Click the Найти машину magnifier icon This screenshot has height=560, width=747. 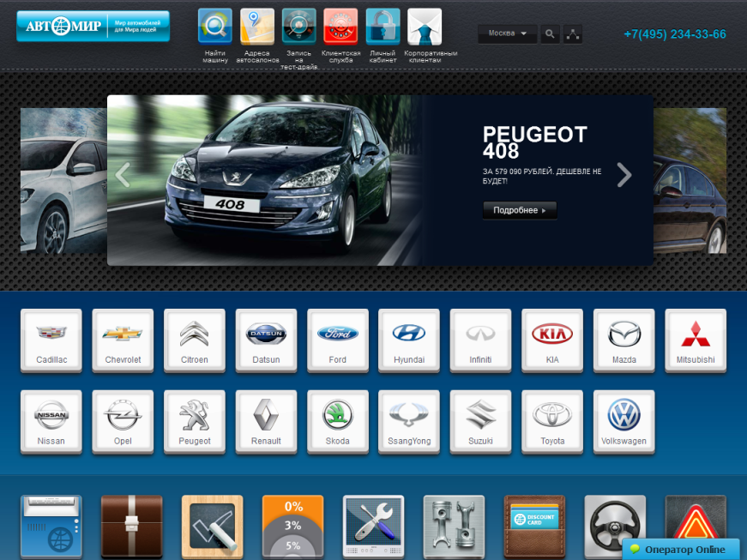(215, 27)
